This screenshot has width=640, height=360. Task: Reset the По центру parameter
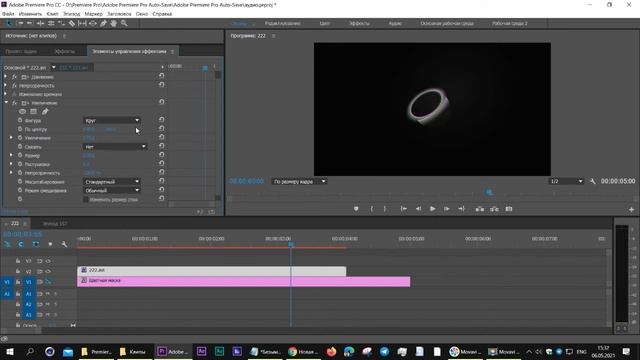[162, 129]
